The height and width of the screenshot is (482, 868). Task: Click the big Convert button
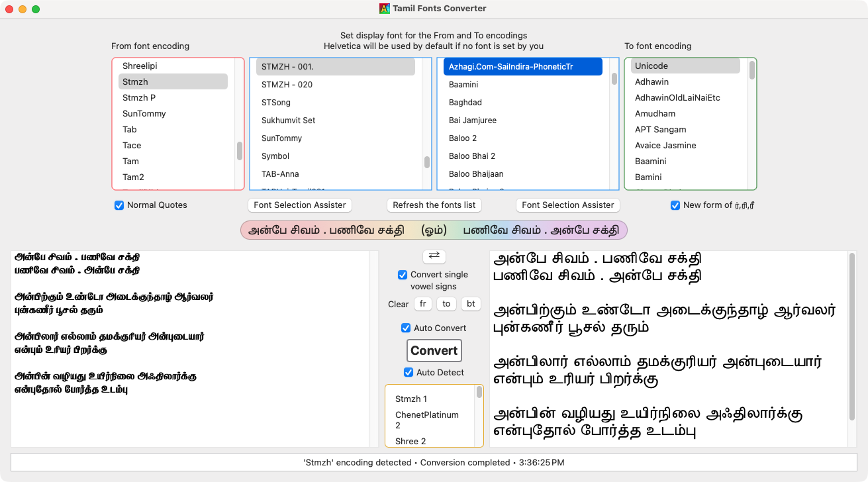pyautogui.click(x=434, y=351)
